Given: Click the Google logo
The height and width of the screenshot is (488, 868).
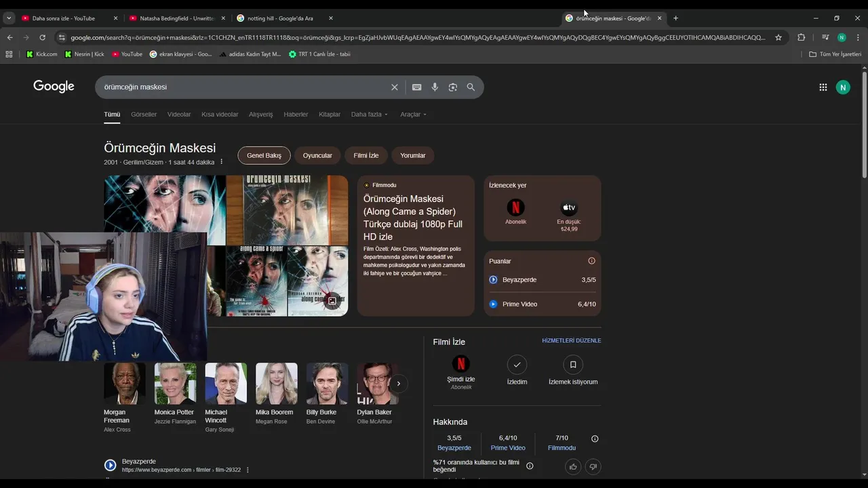Looking at the screenshot, I should tap(54, 86).
